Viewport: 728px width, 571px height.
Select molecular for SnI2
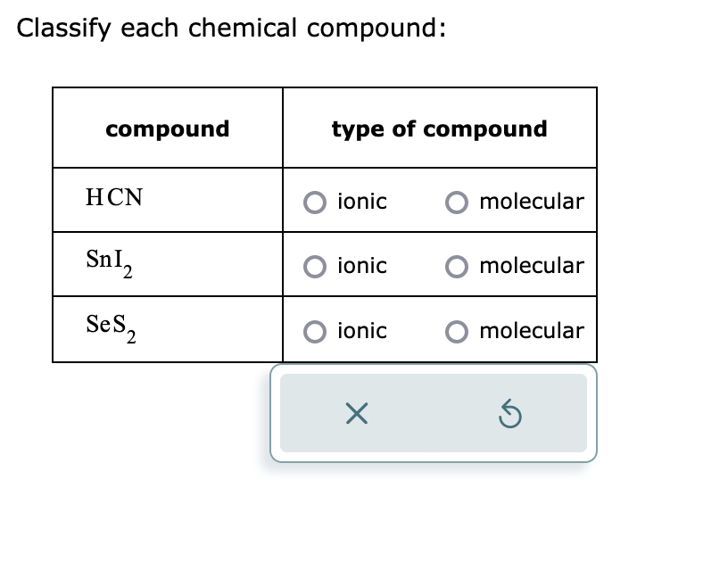[x=457, y=267]
